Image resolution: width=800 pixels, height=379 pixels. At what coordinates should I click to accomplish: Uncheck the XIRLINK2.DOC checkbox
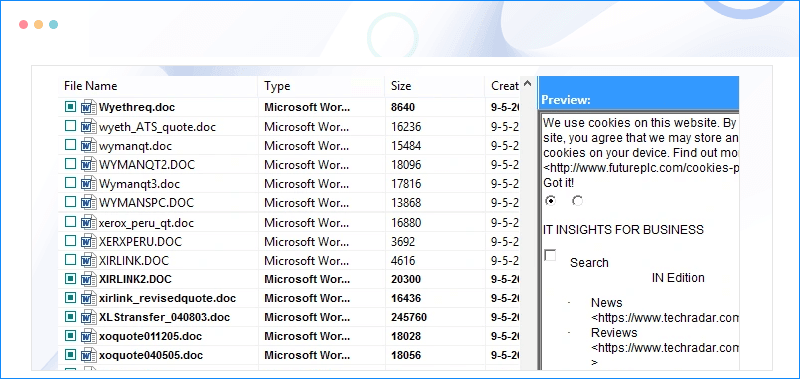pyautogui.click(x=70, y=279)
